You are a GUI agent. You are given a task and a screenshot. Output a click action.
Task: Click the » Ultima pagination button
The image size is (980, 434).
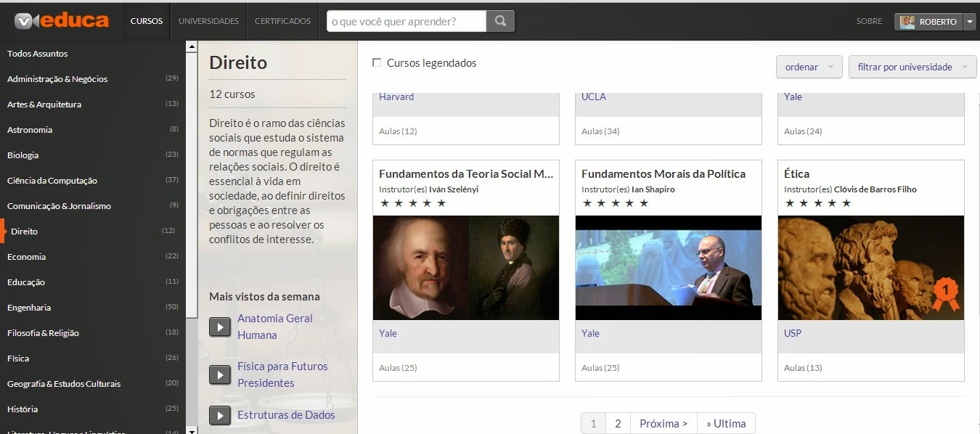tap(726, 424)
